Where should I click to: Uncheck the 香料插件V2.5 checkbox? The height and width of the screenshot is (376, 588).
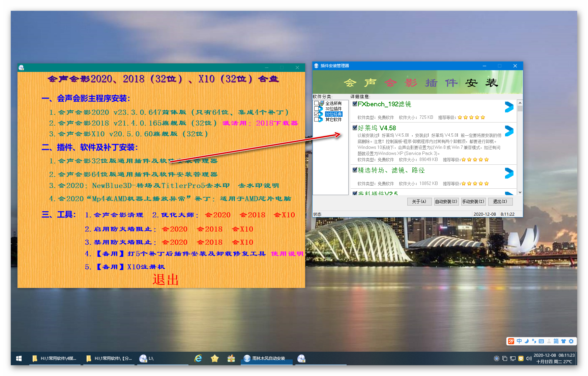click(x=355, y=193)
